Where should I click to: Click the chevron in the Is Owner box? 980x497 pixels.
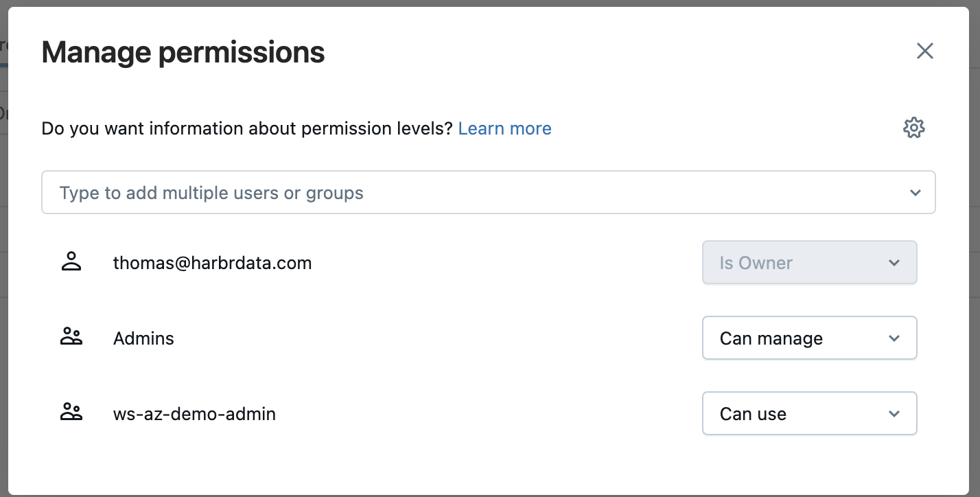[x=894, y=263]
